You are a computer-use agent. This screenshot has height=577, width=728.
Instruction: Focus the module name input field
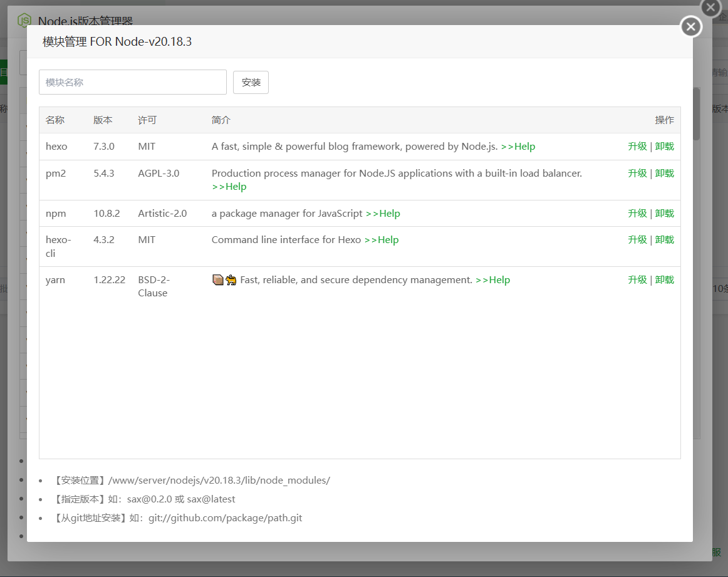(x=133, y=82)
